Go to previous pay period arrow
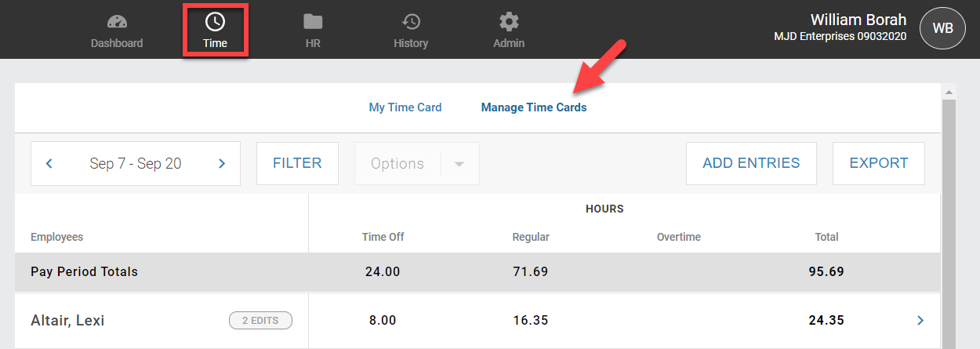Viewport: 980px width, 349px height. tap(49, 164)
